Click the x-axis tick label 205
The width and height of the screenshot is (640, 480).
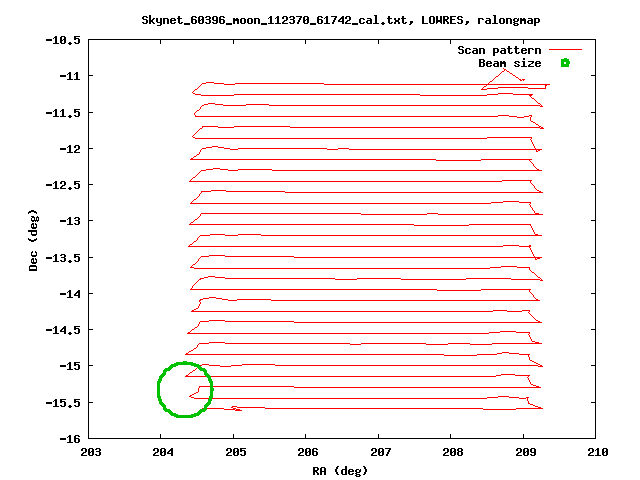(236, 452)
